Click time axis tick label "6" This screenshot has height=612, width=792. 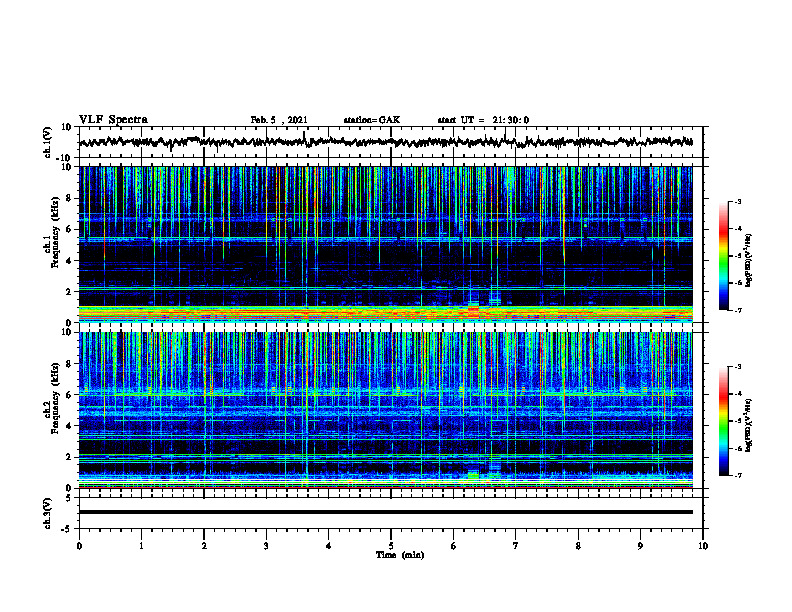(x=454, y=546)
